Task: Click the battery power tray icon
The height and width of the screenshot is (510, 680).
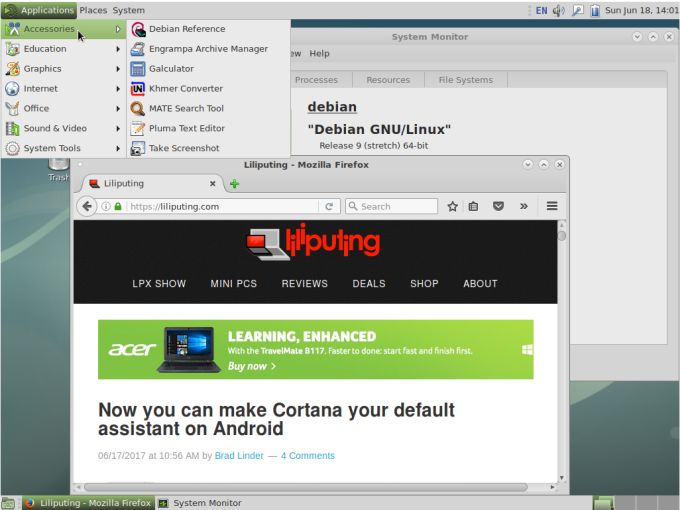Action: (595, 10)
